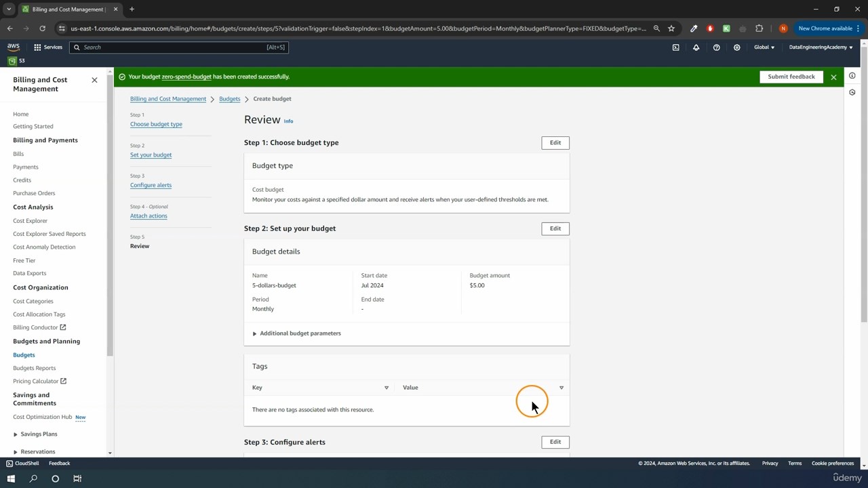Open the Services grid menu
The width and height of the screenshot is (868, 488).
coord(47,47)
